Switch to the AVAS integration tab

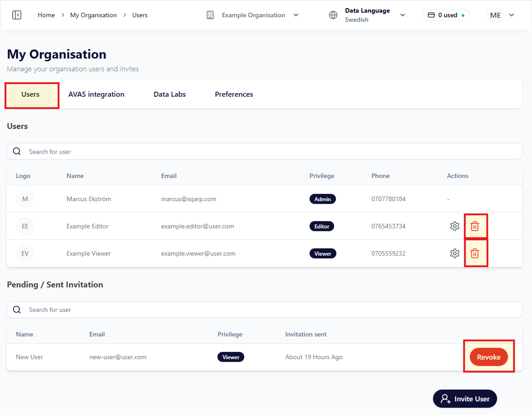pyautogui.click(x=96, y=94)
